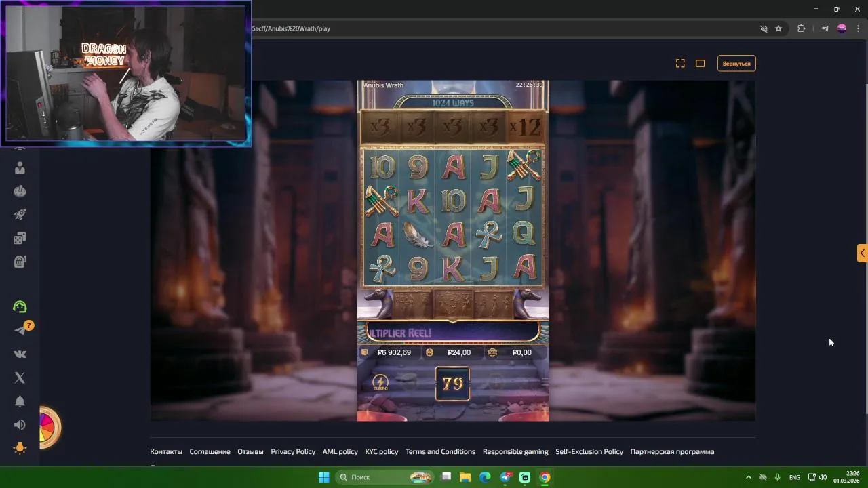Open the AML policy footer link
The height and width of the screenshot is (488, 868).
coord(340,451)
